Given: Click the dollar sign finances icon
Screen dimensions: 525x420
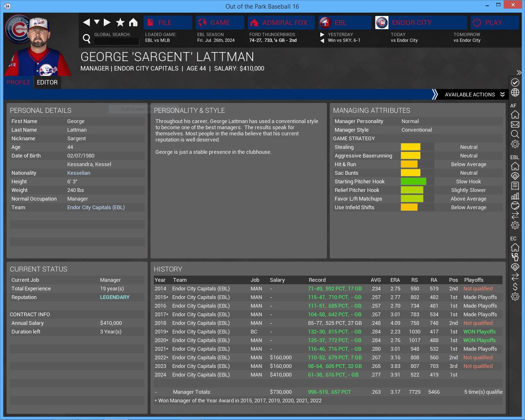Looking at the screenshot, I should pos(515,287).
